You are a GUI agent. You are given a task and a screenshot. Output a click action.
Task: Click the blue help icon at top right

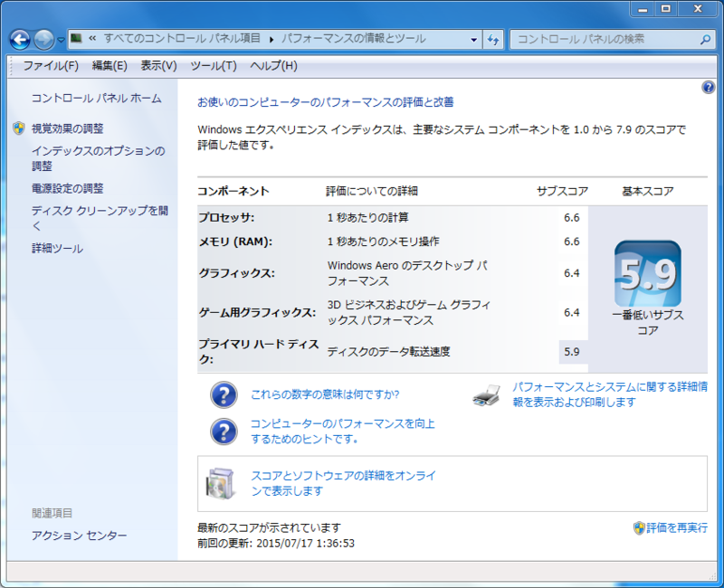(708, 87)
